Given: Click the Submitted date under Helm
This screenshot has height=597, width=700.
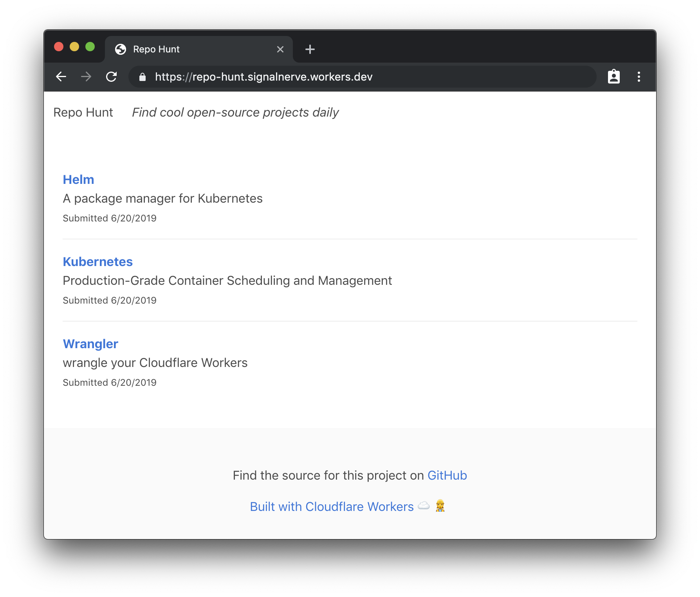Looking at the screenshot, I should [x=110, y=218].
